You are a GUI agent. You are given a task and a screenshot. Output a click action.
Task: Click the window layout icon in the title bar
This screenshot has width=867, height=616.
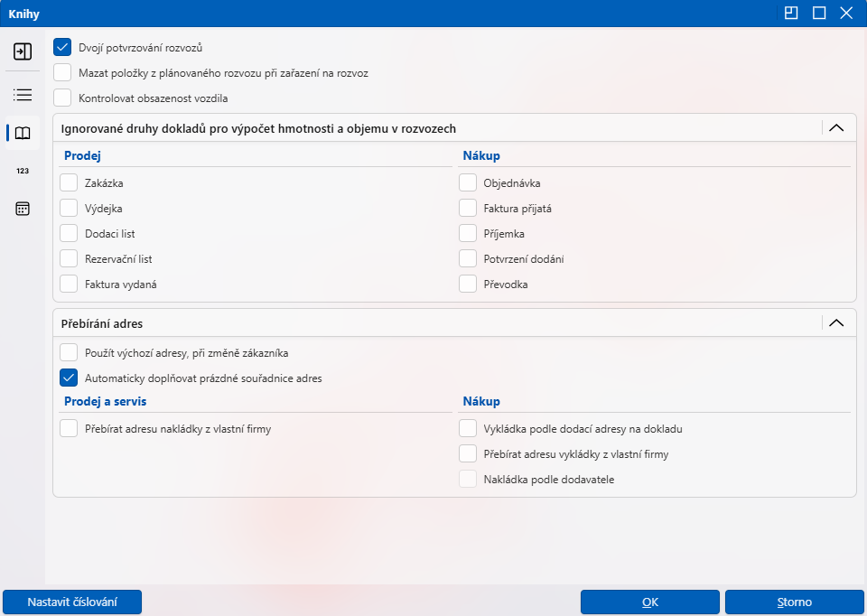click(x=791, y=13)
